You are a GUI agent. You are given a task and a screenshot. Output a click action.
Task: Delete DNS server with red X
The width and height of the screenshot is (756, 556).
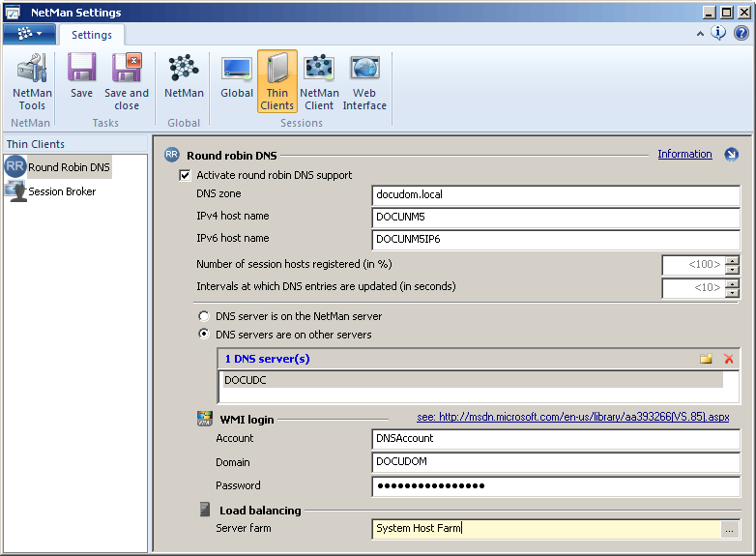pos(729,359)
